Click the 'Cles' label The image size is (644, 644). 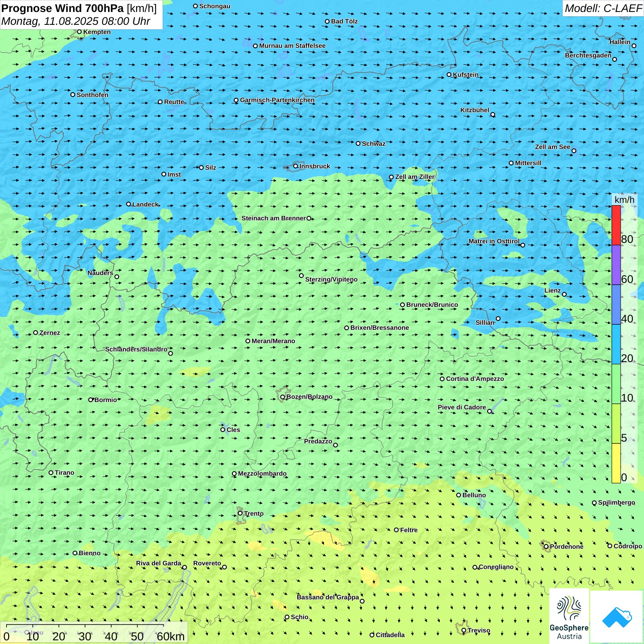(233, 430)
